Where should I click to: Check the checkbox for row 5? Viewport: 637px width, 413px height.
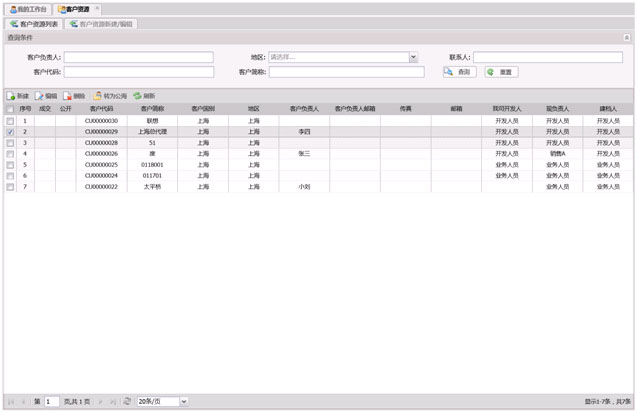tap(10, 165)
